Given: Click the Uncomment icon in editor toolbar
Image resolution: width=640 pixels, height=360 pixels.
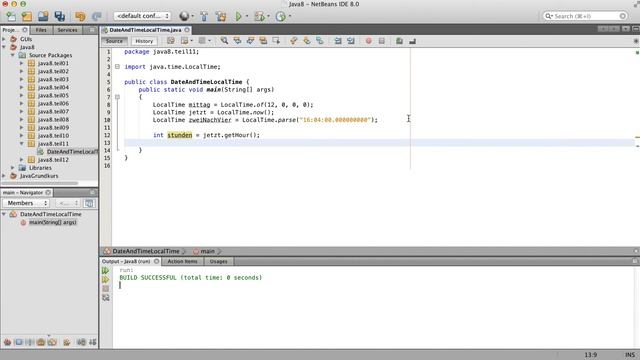Looking at the screenshot, I should tap(412, 41).
